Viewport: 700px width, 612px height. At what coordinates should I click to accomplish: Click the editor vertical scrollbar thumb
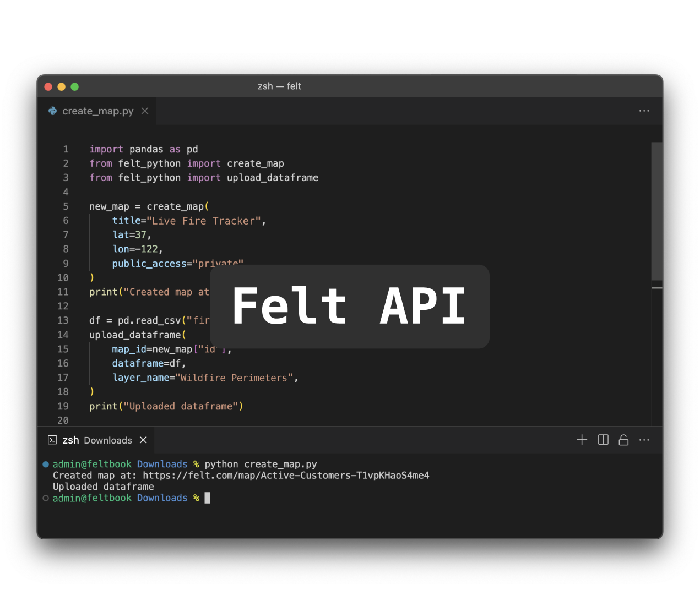(x=656, y=211)
